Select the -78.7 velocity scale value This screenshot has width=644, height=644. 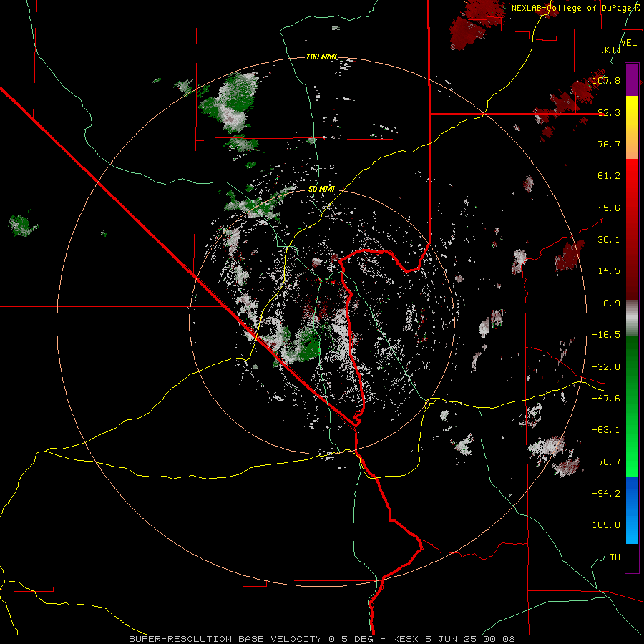pos(606,462)
